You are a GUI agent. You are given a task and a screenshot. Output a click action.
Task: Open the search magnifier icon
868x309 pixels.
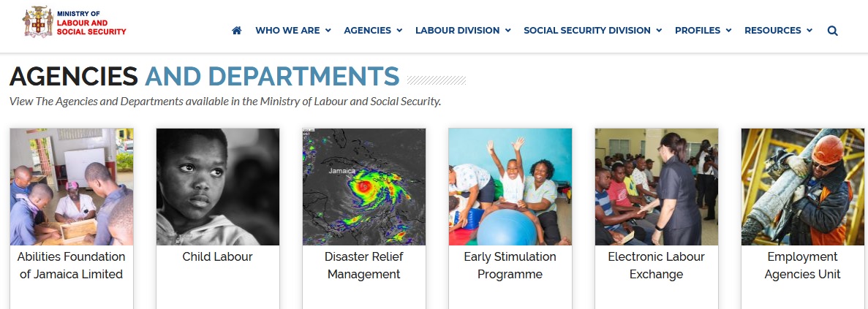coord(832,31)
